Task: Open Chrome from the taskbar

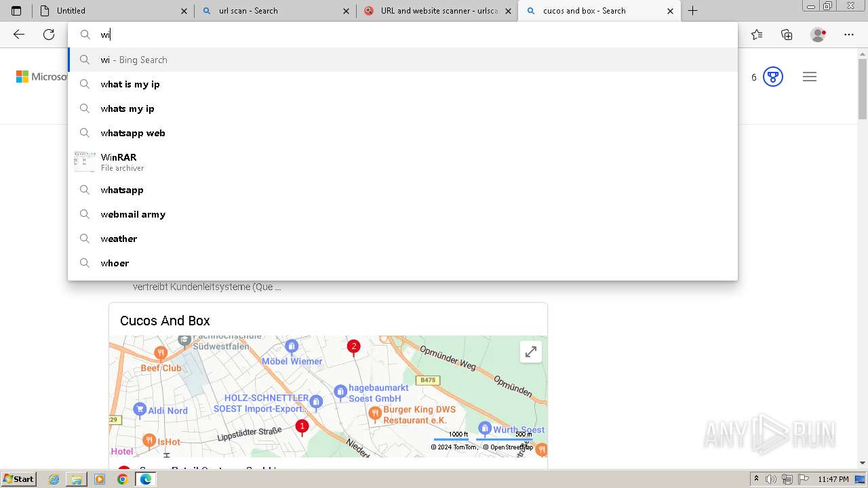Action: [122, 479]
